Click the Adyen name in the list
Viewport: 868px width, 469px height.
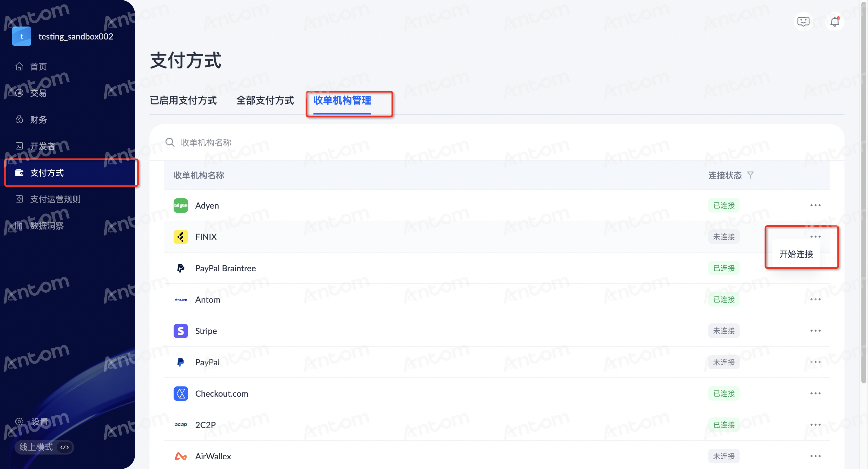click(207, 206)
